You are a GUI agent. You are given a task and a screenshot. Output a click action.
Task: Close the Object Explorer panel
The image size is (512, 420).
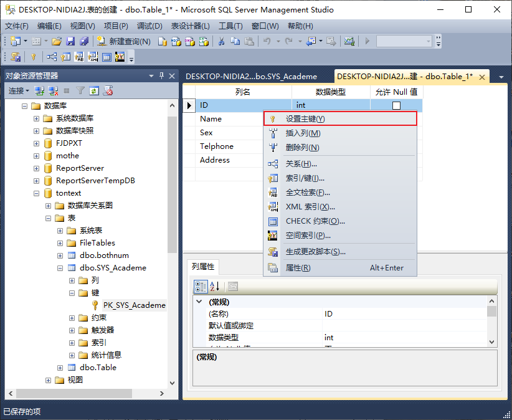(172, 76)
